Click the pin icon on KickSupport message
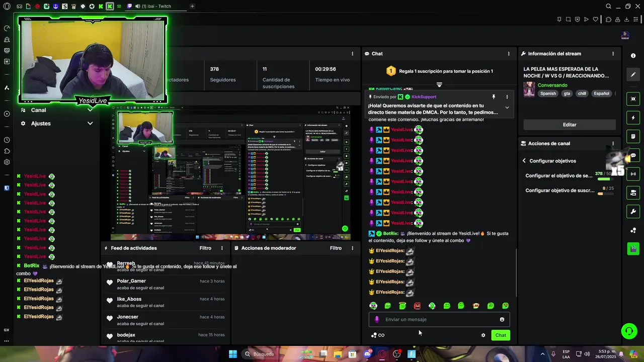This screenshot has height=362, width=644. [494, 97]
